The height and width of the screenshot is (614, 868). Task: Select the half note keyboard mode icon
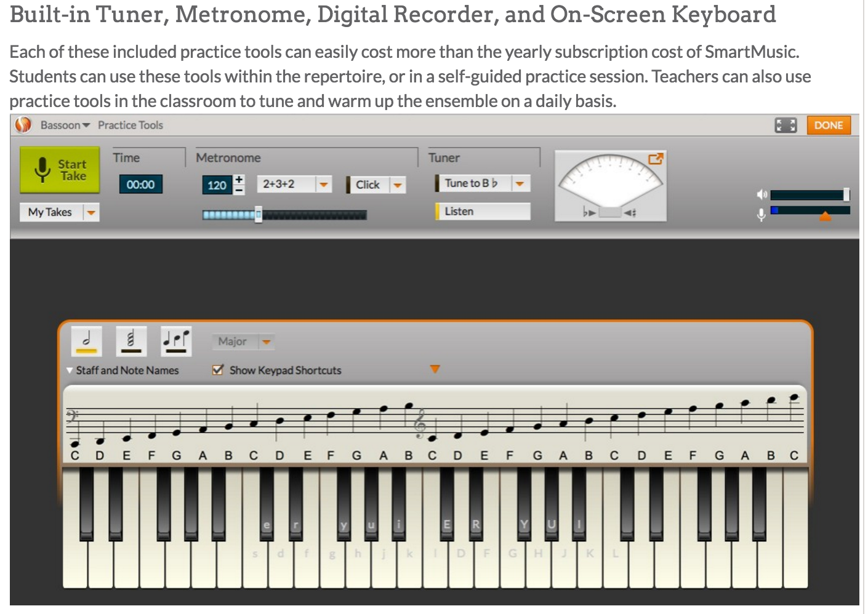pyautogui.click(x=87, y=341)
